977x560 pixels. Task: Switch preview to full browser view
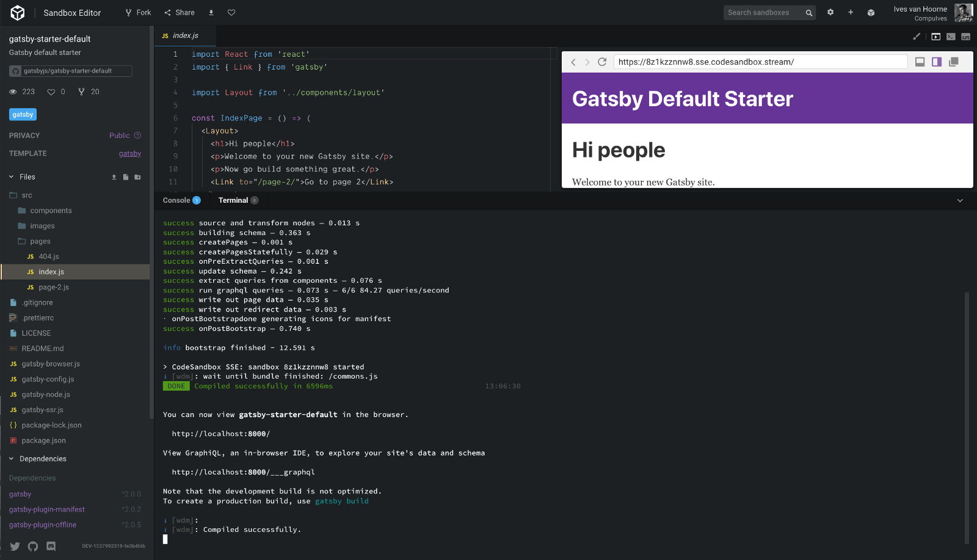[920, 61]
